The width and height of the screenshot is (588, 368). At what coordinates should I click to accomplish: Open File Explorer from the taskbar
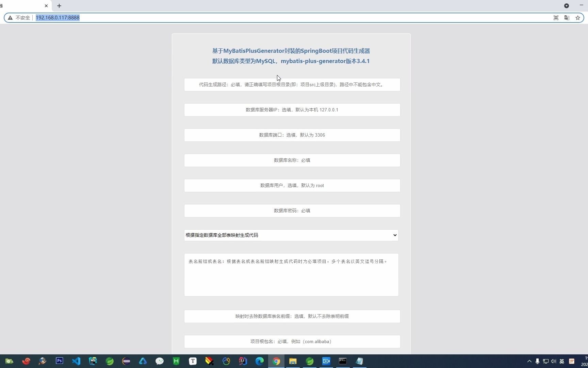pos(293,361)
